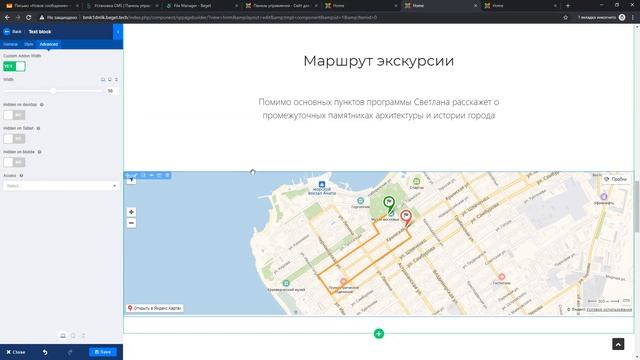Switch to the General tab
Screen dimensions: 640x360
(11, 44)
